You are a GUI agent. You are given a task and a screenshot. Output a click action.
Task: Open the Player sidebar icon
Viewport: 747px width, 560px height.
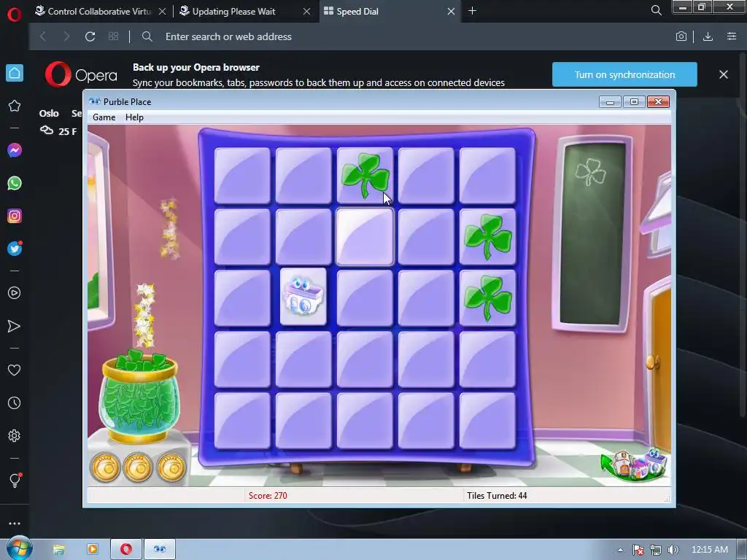click(x=15, y=293)
